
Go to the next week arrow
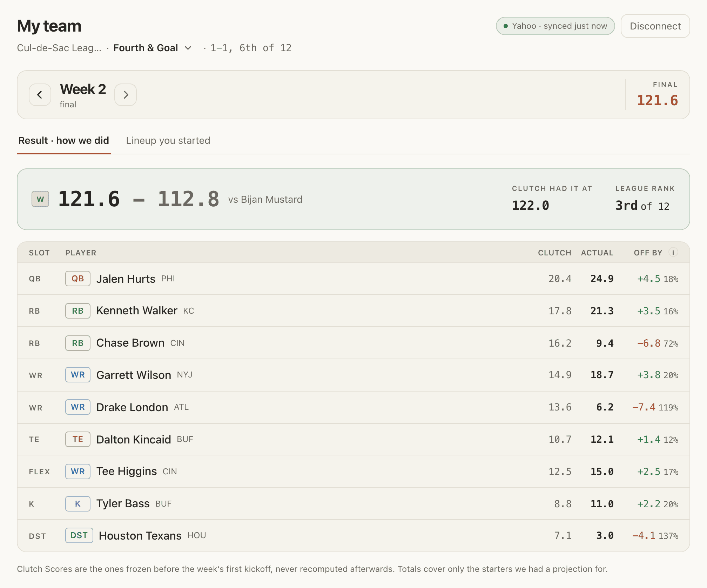pyautogui.click(x=126, y=95)
